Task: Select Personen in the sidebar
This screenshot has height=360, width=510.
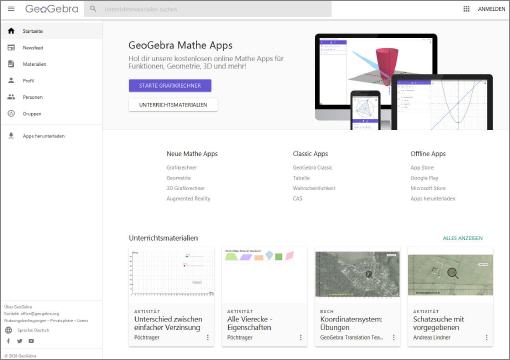Action: pos(52,97)
